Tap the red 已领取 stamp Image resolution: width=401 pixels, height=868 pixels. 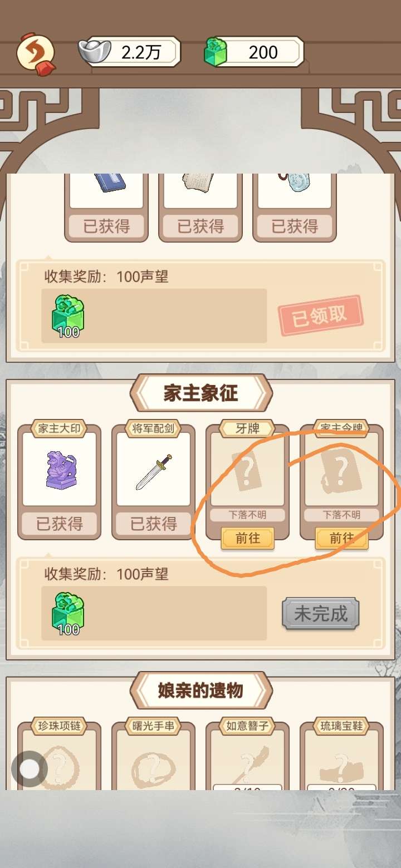coord(320,315)
